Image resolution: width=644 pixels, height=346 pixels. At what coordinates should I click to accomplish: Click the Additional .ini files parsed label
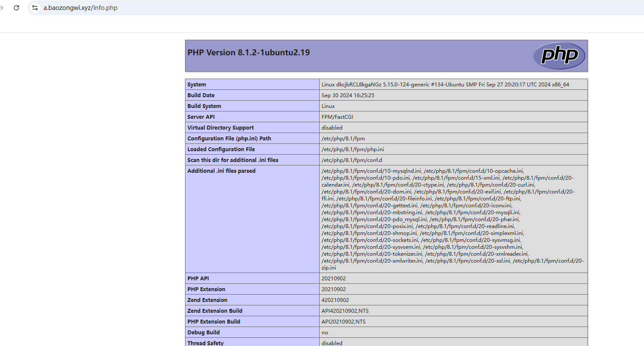[221, 171]
